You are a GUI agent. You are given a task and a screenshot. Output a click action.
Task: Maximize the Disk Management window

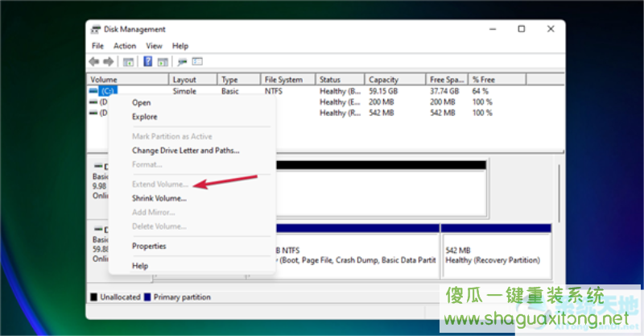[x=522, y=29]
